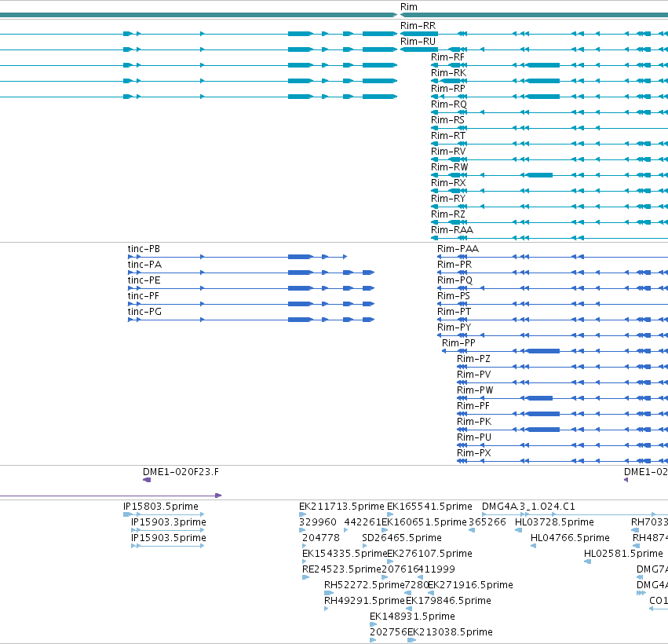Select the SD26465.5prime EST label

(402, 538)
